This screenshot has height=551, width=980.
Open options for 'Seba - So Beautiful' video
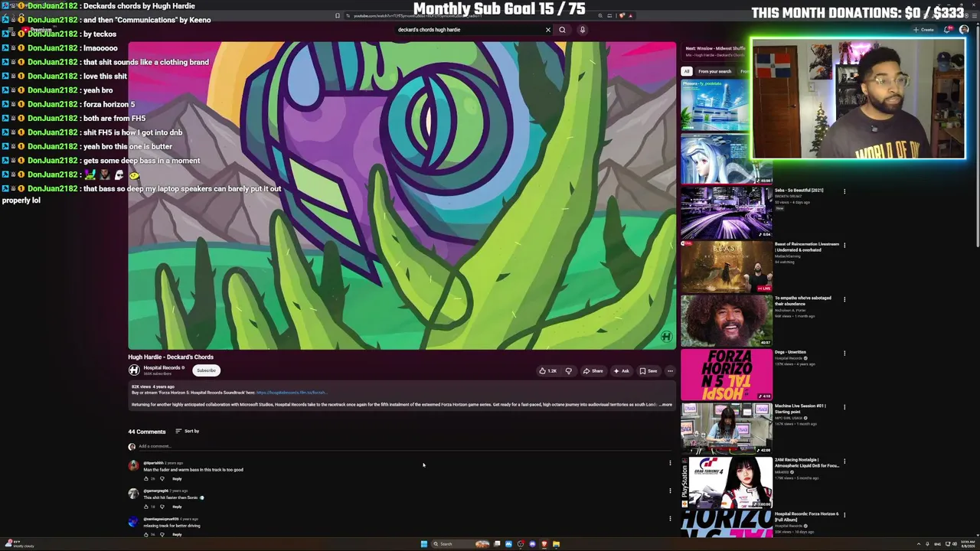(x=844, y=191)
